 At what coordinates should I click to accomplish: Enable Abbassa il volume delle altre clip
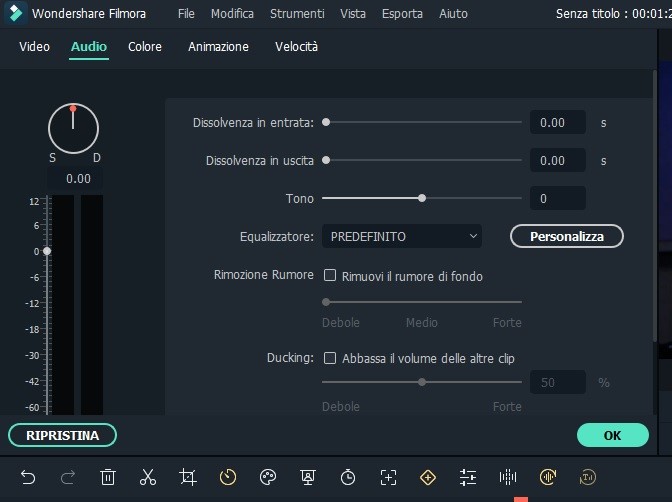tap(329, 358)
